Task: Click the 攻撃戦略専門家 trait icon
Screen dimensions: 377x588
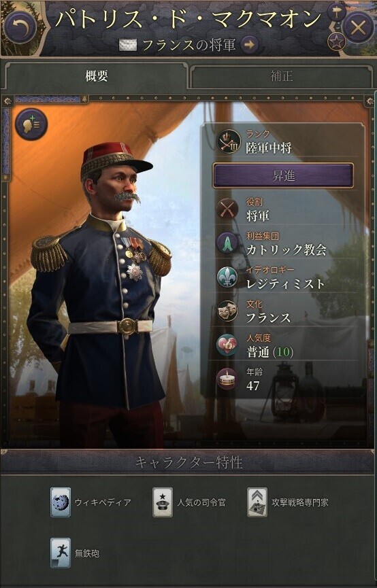Action: pos(257,502)
